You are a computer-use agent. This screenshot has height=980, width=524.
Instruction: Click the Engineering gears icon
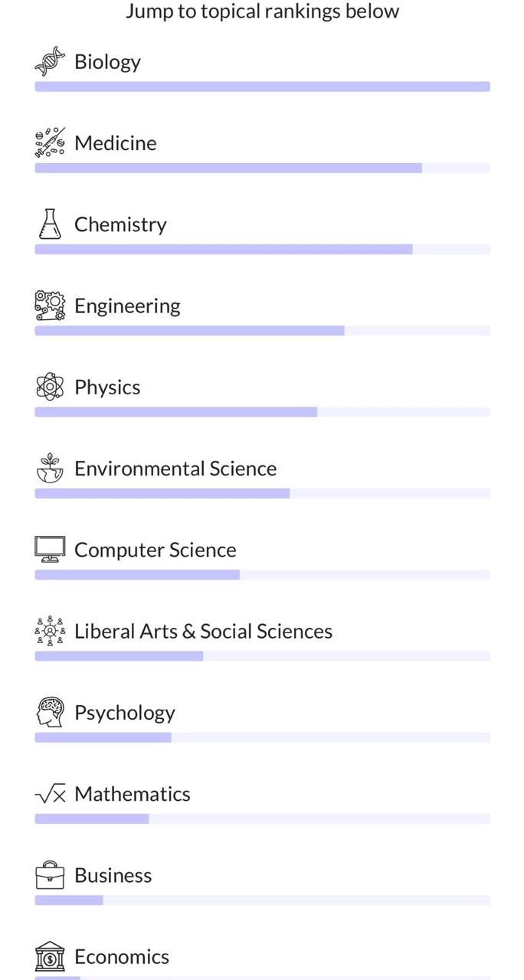tap(50, 305)
